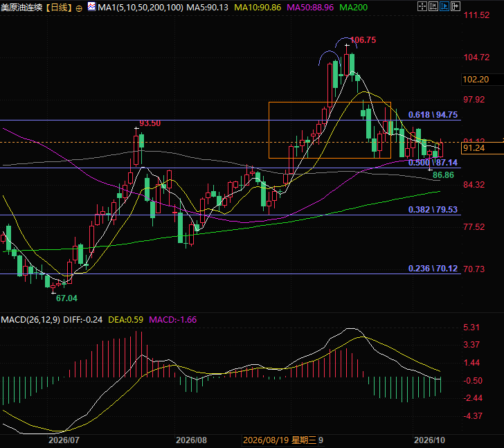Click the 5.31 MACD axis label
Image resolution: width=504 pixels, height=448 pixels.
coord(471,328)
